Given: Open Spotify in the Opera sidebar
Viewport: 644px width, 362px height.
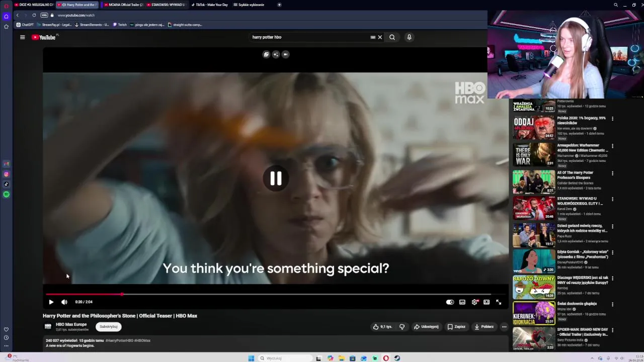Looking at the screenshot, I should 6,194.
